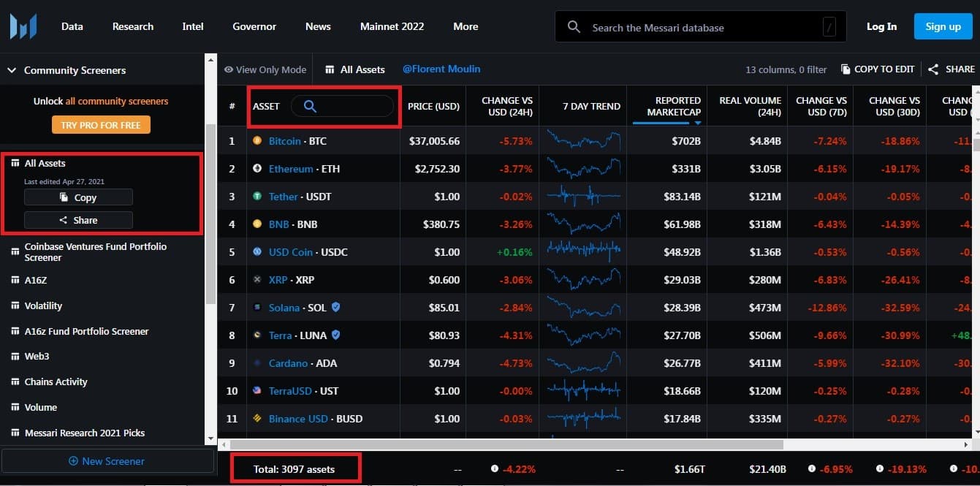Click the 'Total: 3097 assets' text
980x486 pixels.
tap(294, 469)
